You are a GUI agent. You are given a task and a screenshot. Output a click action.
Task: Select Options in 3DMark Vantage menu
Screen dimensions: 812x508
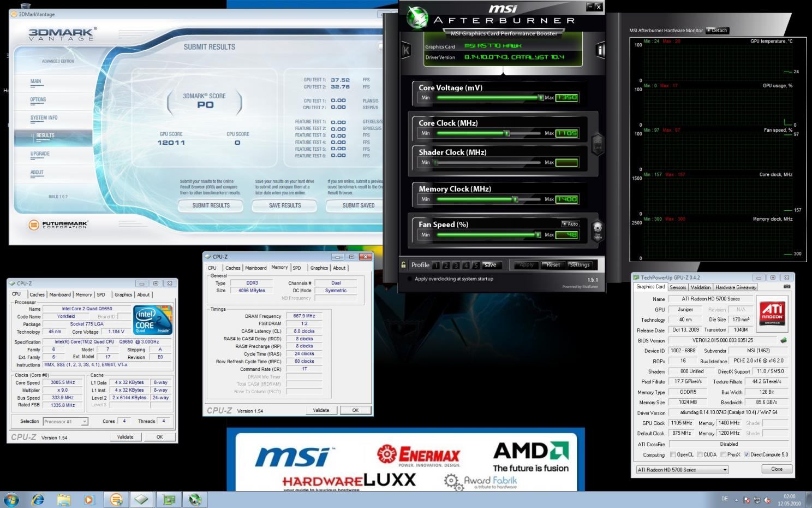[38, 99]
